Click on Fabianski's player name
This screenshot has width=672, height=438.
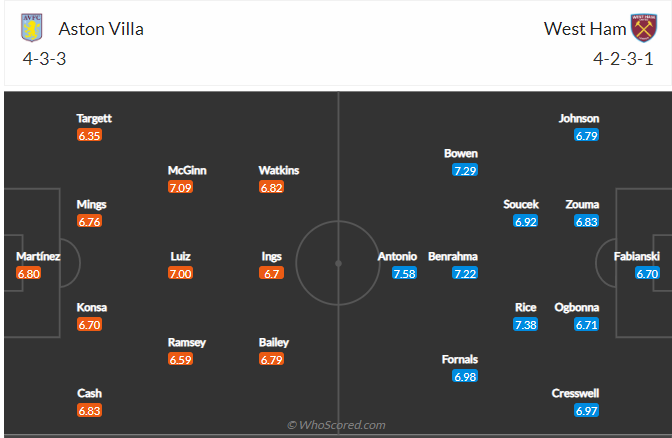coord(636,256)
